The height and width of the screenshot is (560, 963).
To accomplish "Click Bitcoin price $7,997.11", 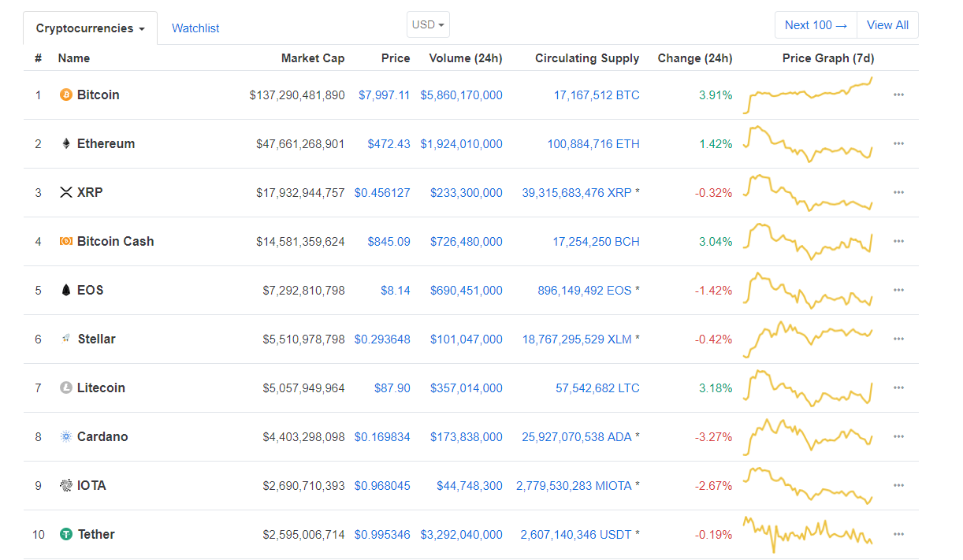I will [385, 95].
